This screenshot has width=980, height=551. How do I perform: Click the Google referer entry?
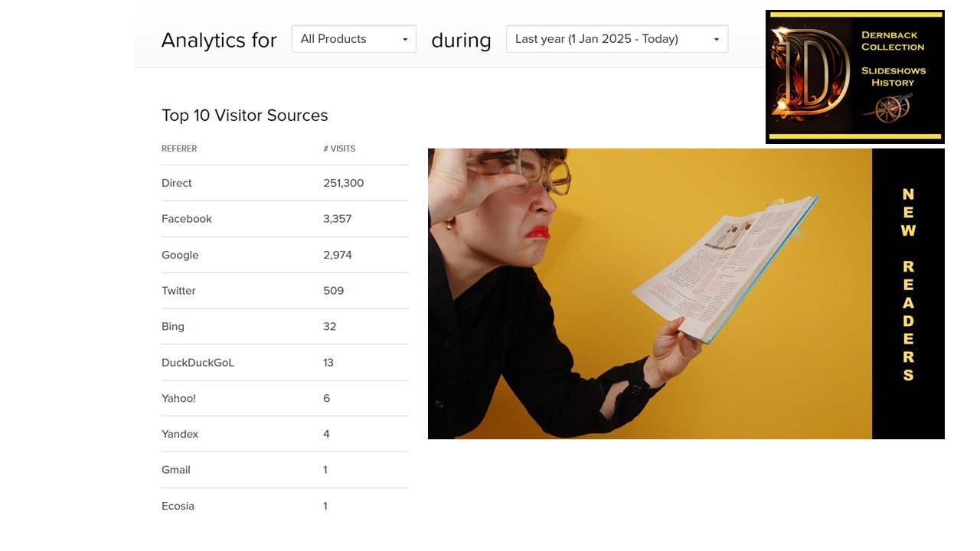tap(180, 255)
